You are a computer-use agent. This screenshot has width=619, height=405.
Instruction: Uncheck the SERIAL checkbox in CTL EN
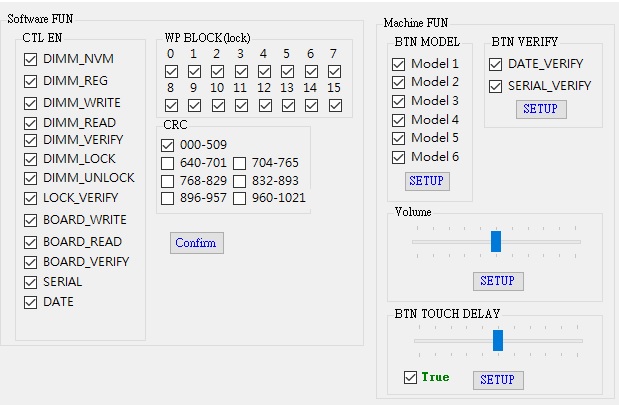[x=31, y=282]
